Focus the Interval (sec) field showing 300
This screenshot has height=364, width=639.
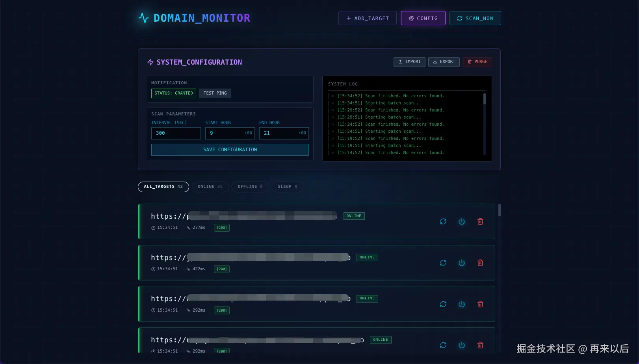pos(176,133)
